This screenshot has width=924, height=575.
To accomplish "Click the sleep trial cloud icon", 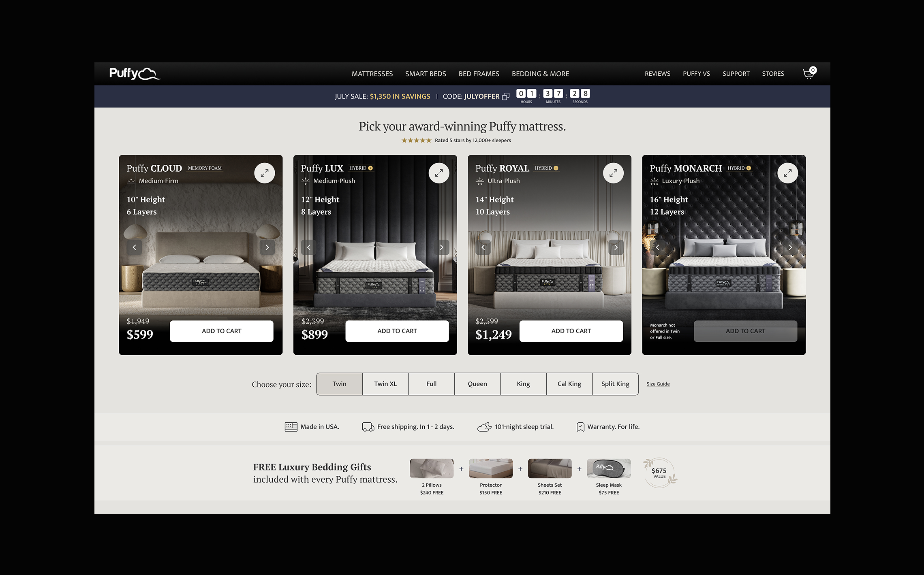I will point(484,427).
